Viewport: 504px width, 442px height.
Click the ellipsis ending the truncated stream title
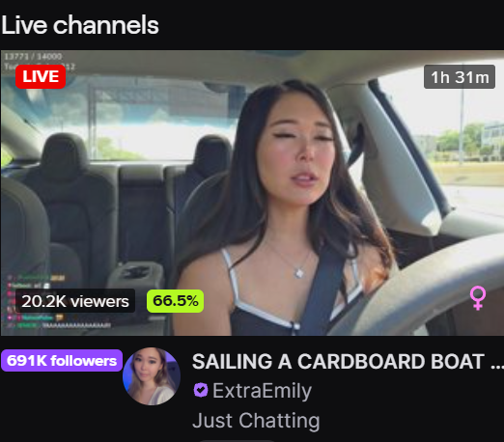pos(497,367)
